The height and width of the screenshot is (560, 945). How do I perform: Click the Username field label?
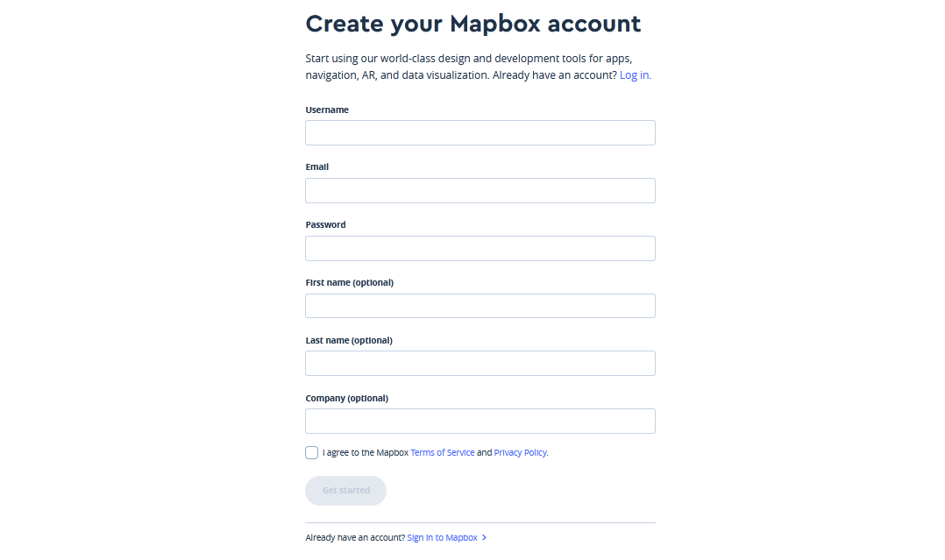[327, 110]
